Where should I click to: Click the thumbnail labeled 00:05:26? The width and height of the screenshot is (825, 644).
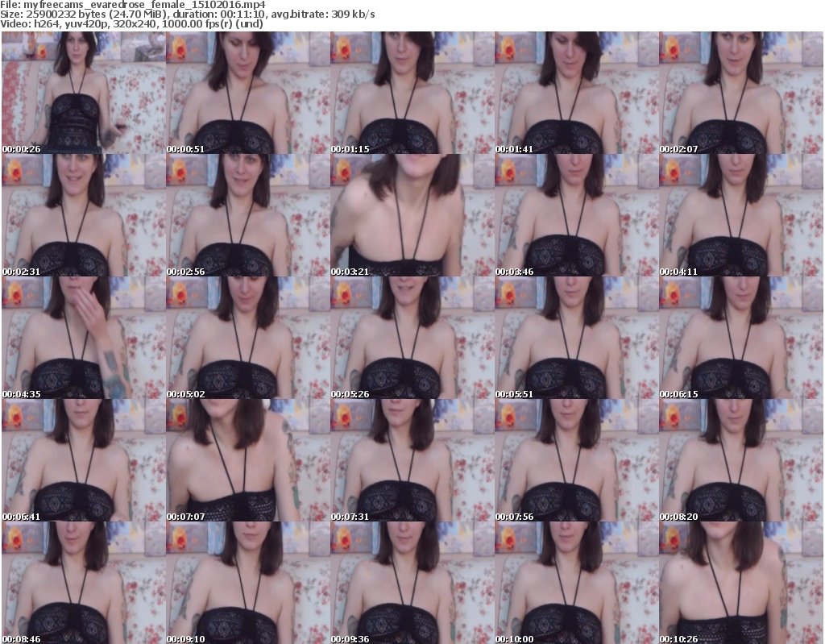[x=412, y=338]
